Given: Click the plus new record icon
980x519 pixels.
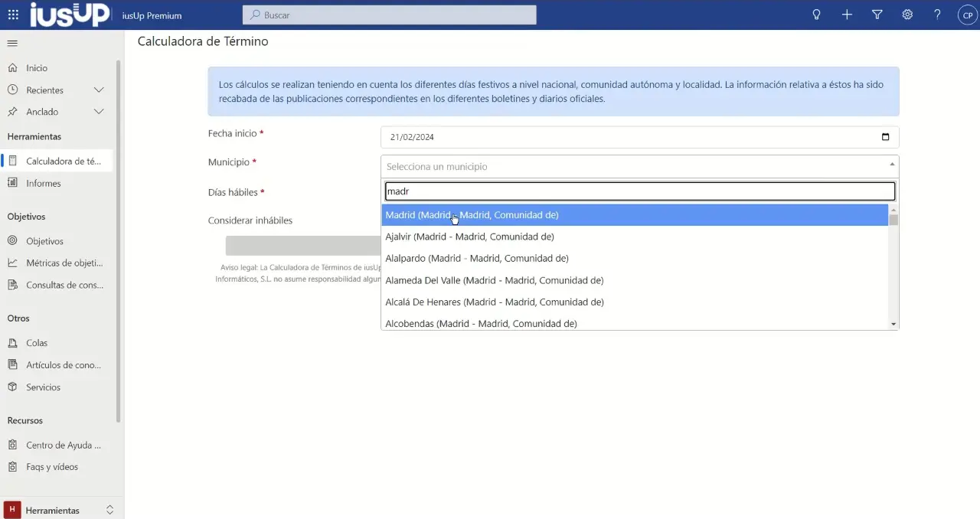Looking at the screenshot, I should click(x=847, y=15).
